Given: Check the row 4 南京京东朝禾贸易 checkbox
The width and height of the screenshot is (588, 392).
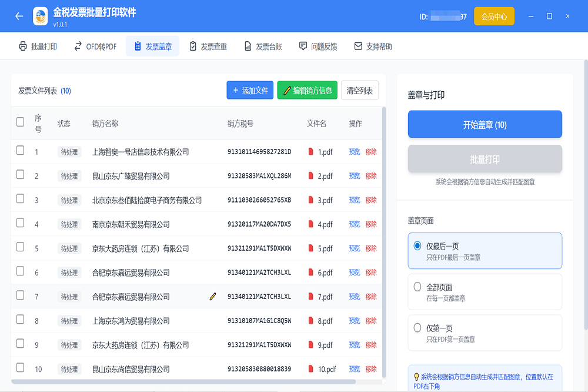Looking at the screenshot, I should tap(21, 223).
